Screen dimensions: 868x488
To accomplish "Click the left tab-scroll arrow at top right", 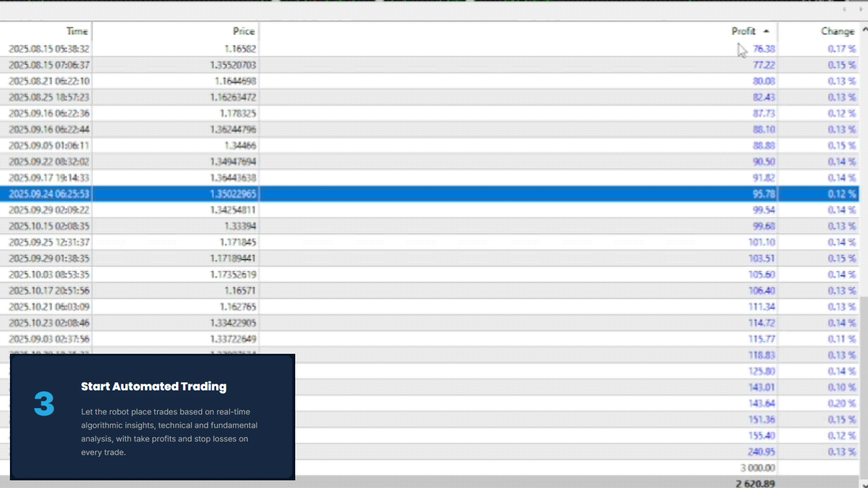I will [844, 9].
